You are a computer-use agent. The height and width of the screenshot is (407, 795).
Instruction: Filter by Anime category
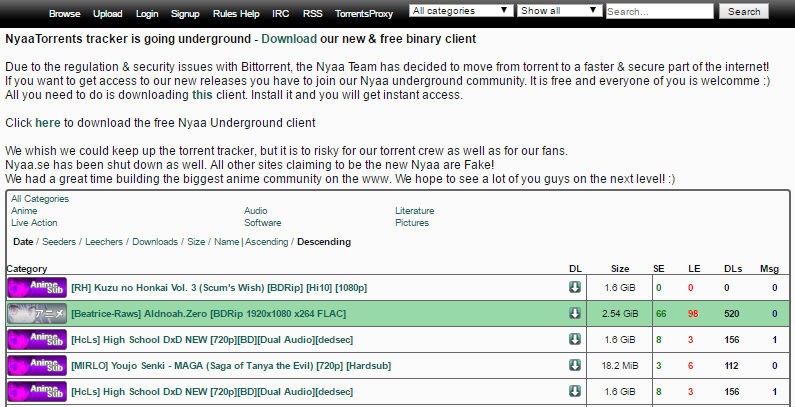click(x=24, y=210)
